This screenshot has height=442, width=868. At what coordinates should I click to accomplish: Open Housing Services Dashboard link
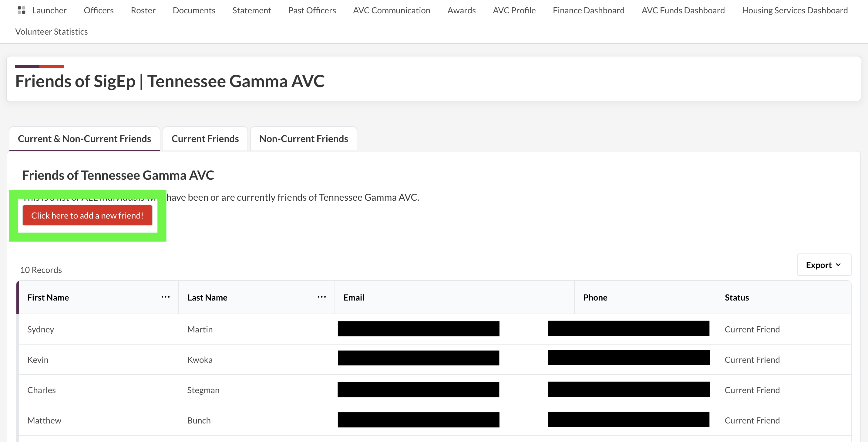795,10
